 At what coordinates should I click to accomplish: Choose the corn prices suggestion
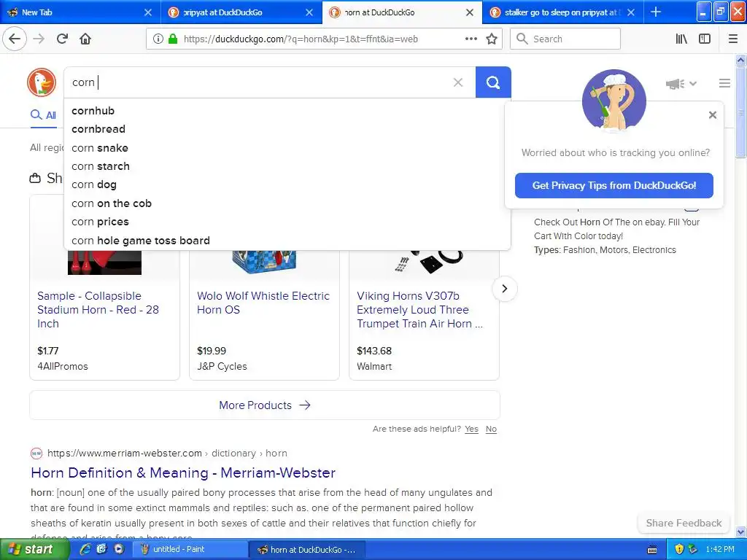(x=287, y=222)
